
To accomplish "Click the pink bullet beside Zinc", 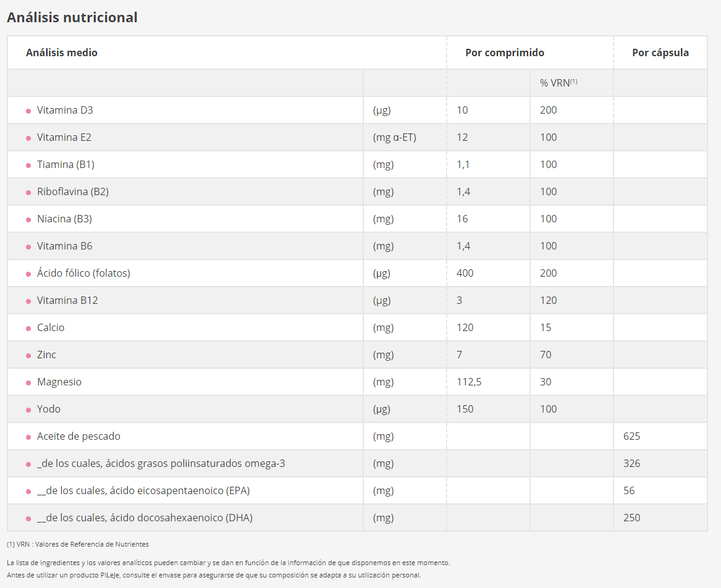I will pyautogui.click(x=28, y=356).
